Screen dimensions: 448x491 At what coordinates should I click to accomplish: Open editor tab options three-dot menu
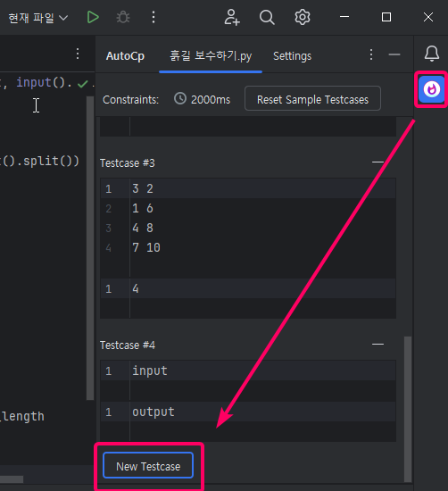(78, 54)
